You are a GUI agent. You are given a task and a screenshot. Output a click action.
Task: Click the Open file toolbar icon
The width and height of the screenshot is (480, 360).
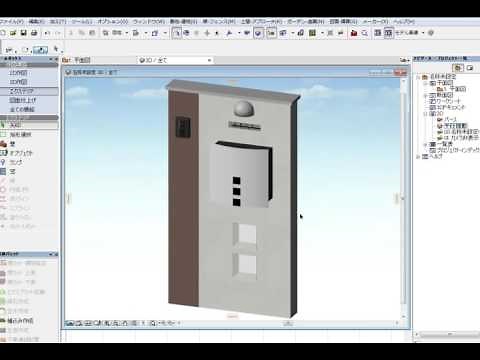13,33
